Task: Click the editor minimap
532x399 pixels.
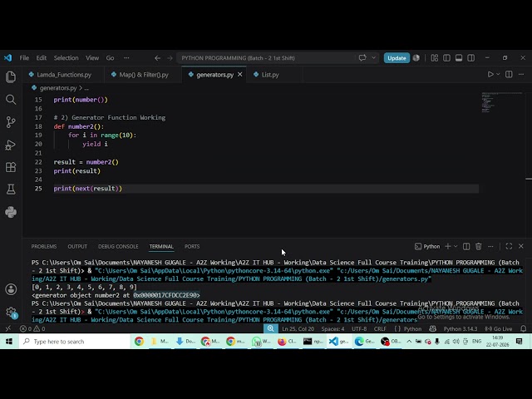Action: click(502, 101)
